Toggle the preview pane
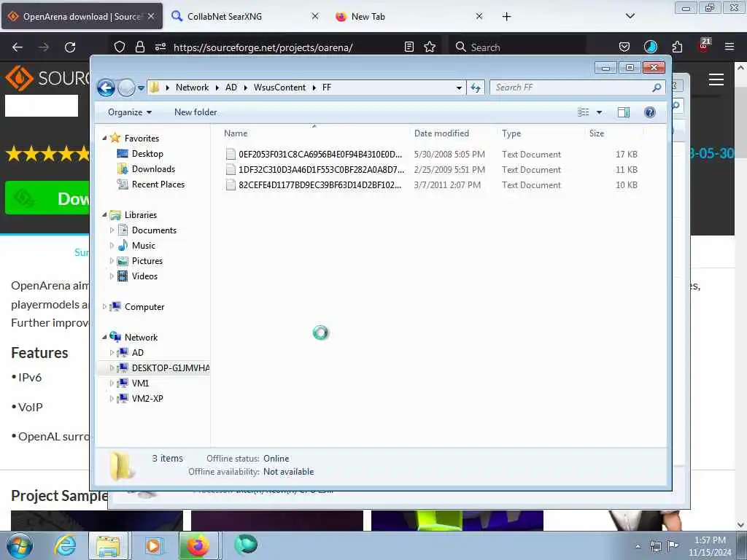Image resolution: width=747 pixels, height=560 pixels. click(x=623, y=112)
